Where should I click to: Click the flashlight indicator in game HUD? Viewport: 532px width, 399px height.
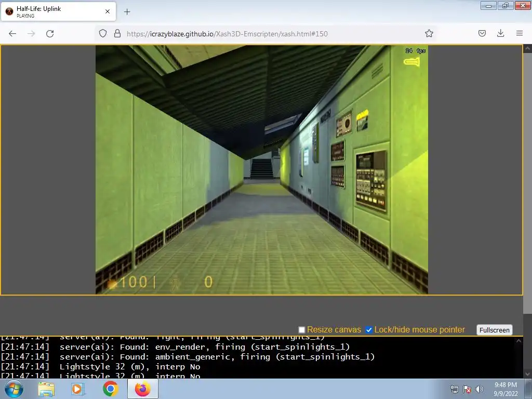tap(411, 62)
